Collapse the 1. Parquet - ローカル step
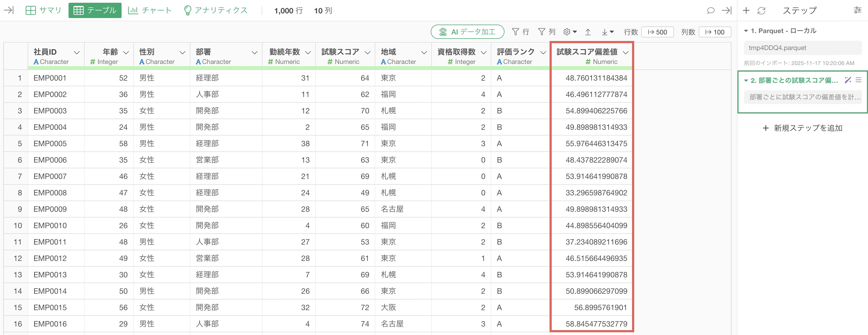This screenshot has height=335, width=868. (746, 31)
